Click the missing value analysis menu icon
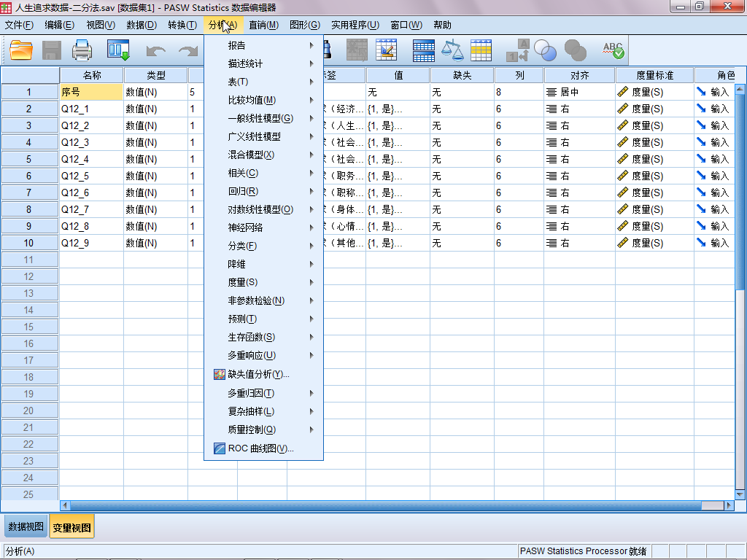Screen dimensions: 747x560 point(219,374)
